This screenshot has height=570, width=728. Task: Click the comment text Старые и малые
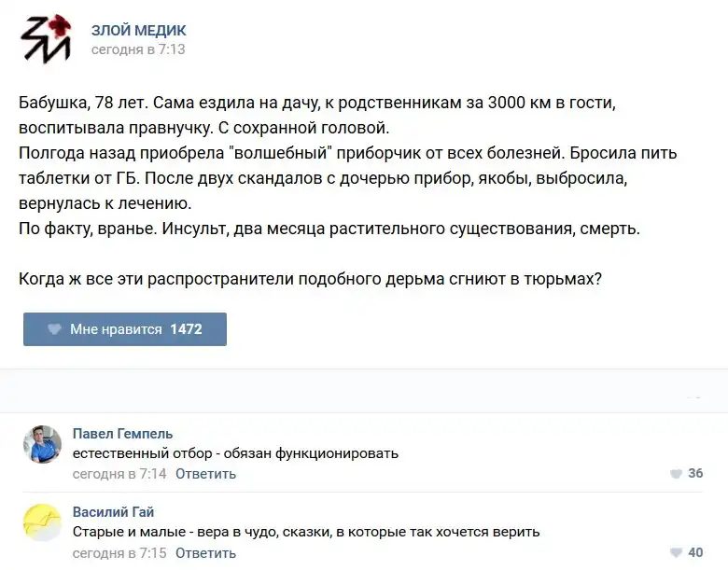point(306,532)
